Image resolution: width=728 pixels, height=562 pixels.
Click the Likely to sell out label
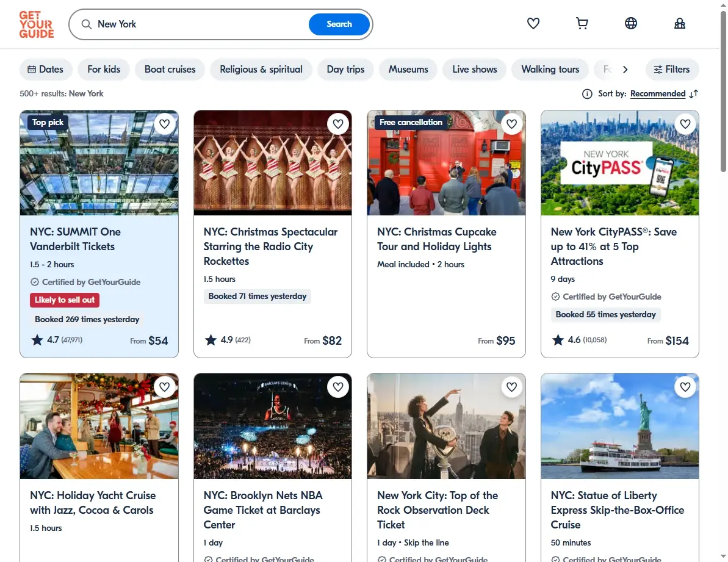point(65,300)
